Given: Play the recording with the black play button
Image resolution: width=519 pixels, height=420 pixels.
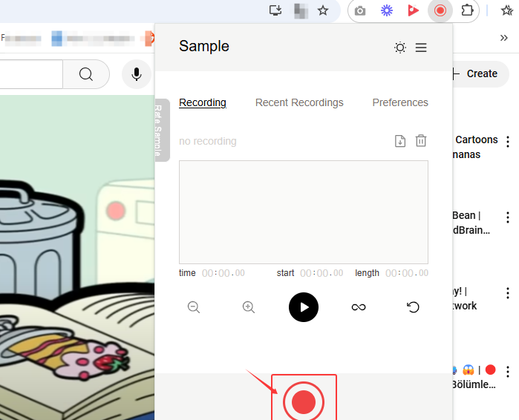Looking at the screenshot, I should point(304,307).
